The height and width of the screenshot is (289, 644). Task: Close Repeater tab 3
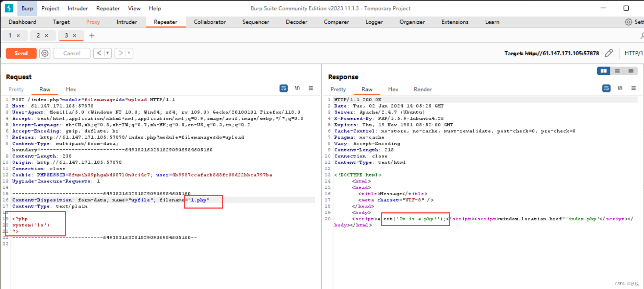74,36
